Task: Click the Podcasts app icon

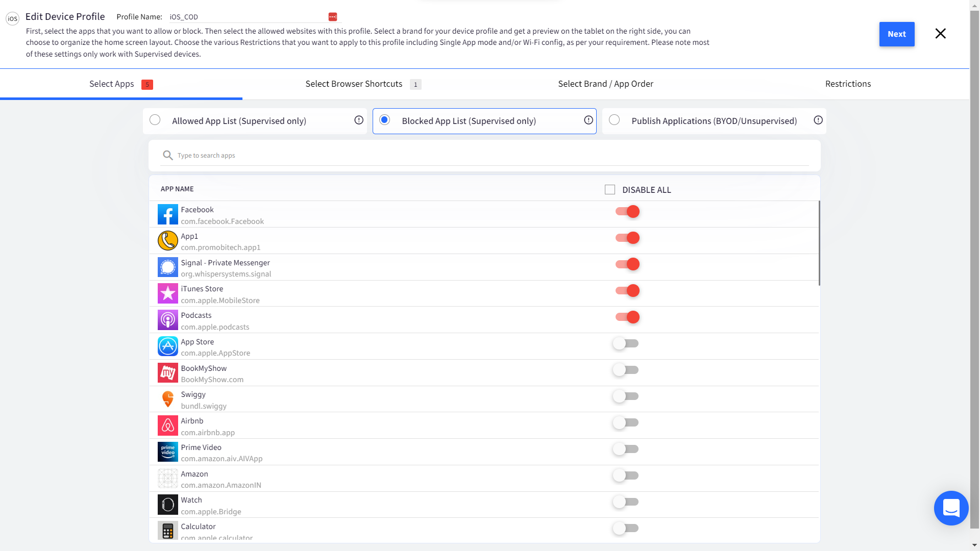Action: tap(167, 320)
